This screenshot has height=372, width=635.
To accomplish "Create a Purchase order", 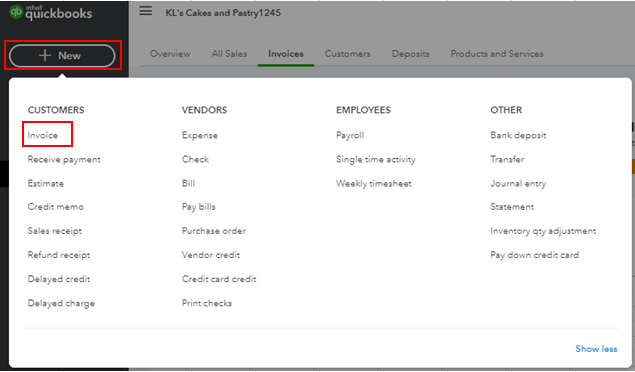I will [x=214, y=231].
